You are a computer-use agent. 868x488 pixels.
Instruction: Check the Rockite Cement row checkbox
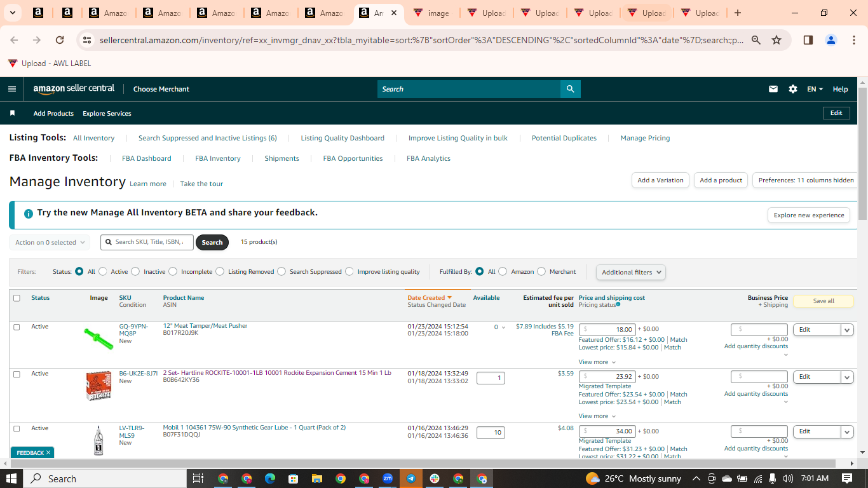(17, 374)
